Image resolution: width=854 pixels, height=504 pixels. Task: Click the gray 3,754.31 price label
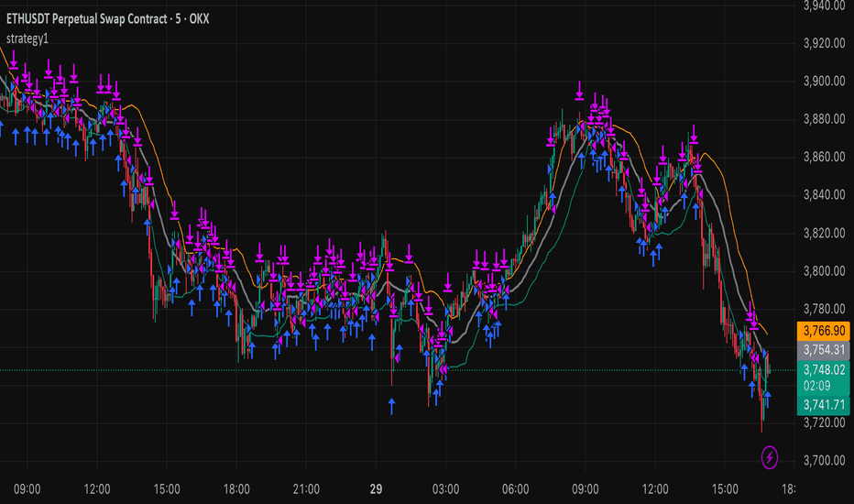[824, 350]
